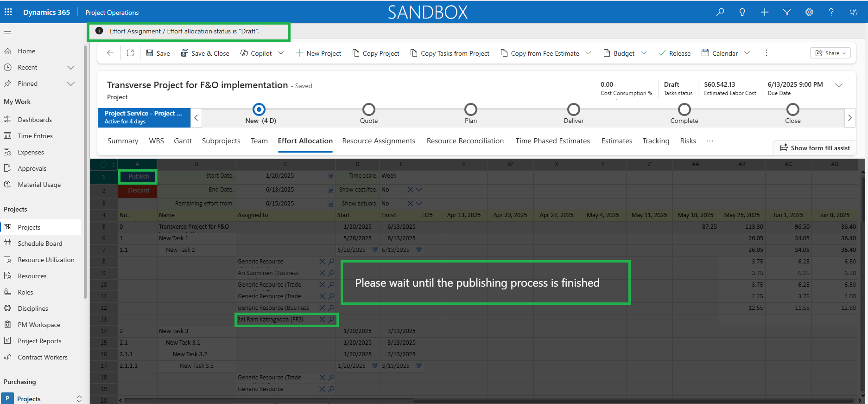Show more tabs ellipsis

710,141
